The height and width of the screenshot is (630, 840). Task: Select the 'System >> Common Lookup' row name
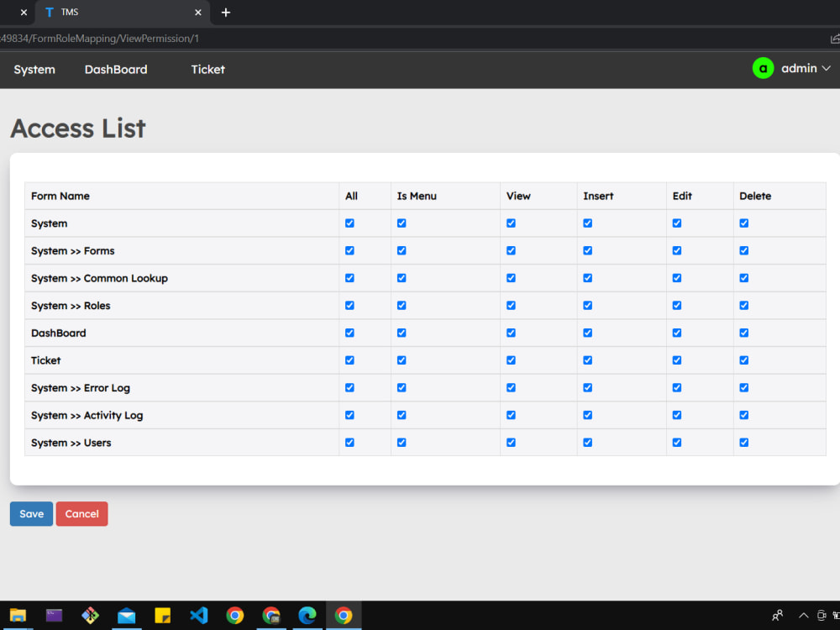pos(100,279)
